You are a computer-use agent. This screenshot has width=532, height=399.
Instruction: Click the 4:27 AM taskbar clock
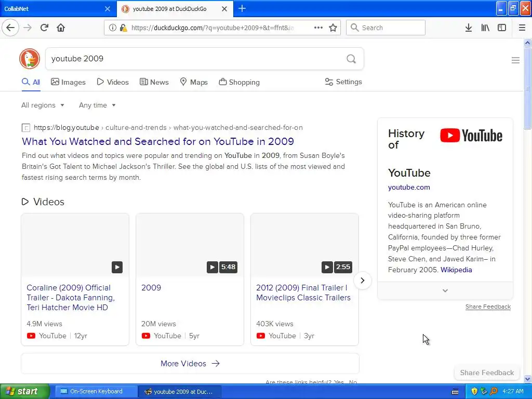pos(513,391)
